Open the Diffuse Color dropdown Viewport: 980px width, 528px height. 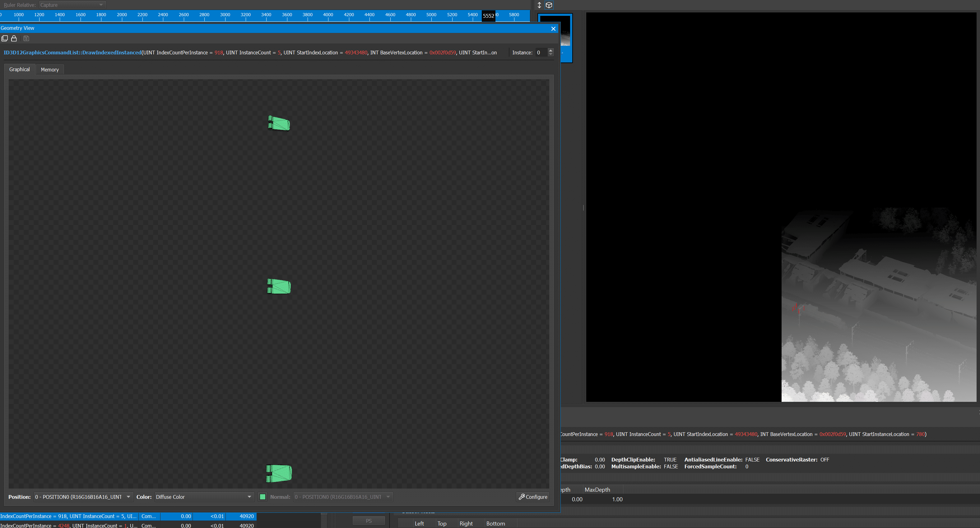tap(204, 497)
